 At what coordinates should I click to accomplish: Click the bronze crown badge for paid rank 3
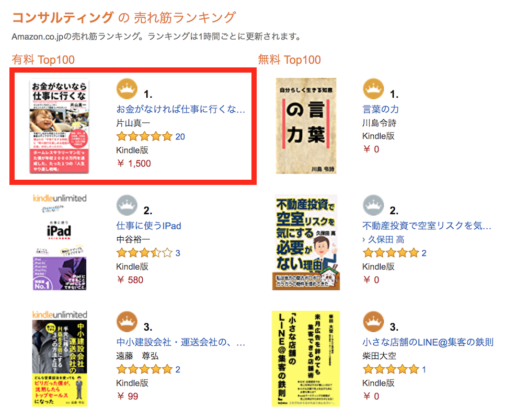coord(127,321)
